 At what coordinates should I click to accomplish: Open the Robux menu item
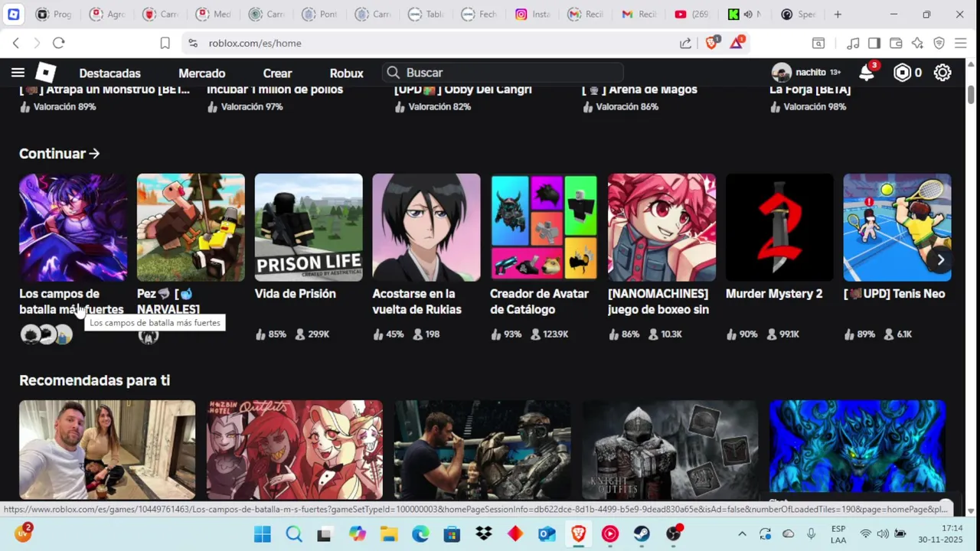coord(346,73)
